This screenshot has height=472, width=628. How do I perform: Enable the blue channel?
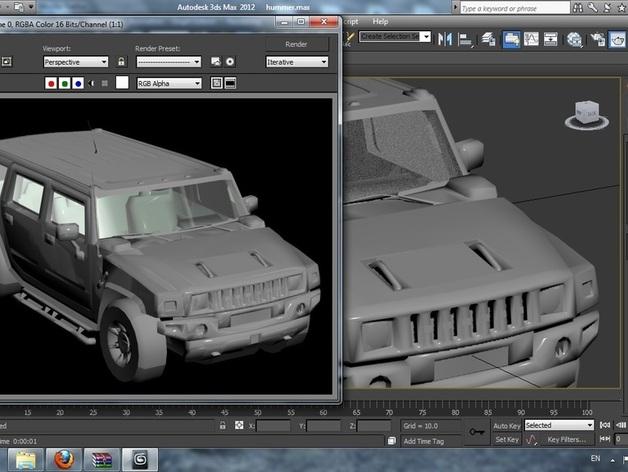pyautogui.click(x=78, y=83)
